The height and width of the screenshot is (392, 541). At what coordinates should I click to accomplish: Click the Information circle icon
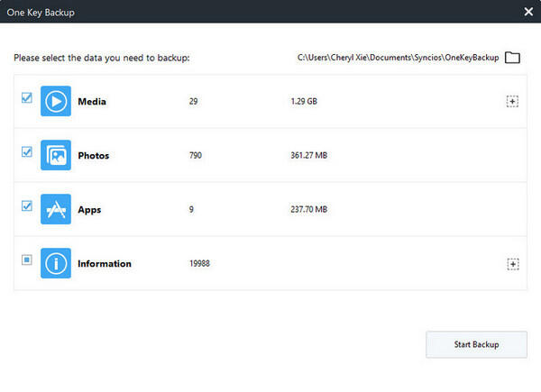[x=55, y=263]
